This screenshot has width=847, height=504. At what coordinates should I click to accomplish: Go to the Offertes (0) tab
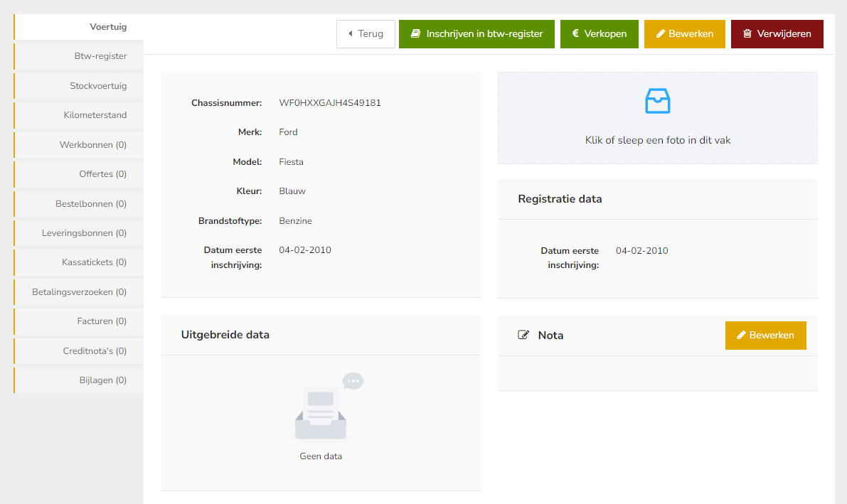pos(102,174)
